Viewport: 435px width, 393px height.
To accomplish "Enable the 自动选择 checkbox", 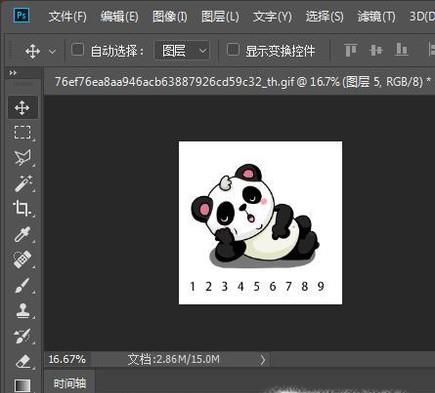I will pyautogui.click(x=77, y=50).
